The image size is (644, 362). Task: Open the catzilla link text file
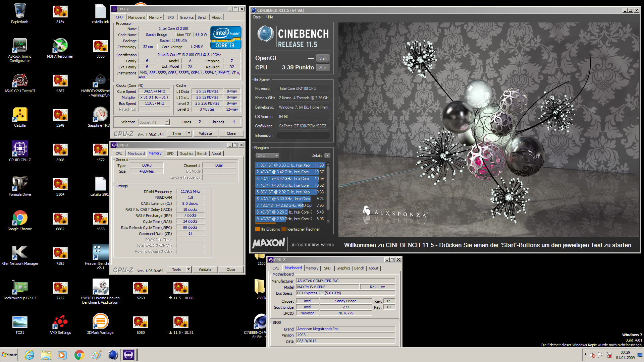click(100, 13)
